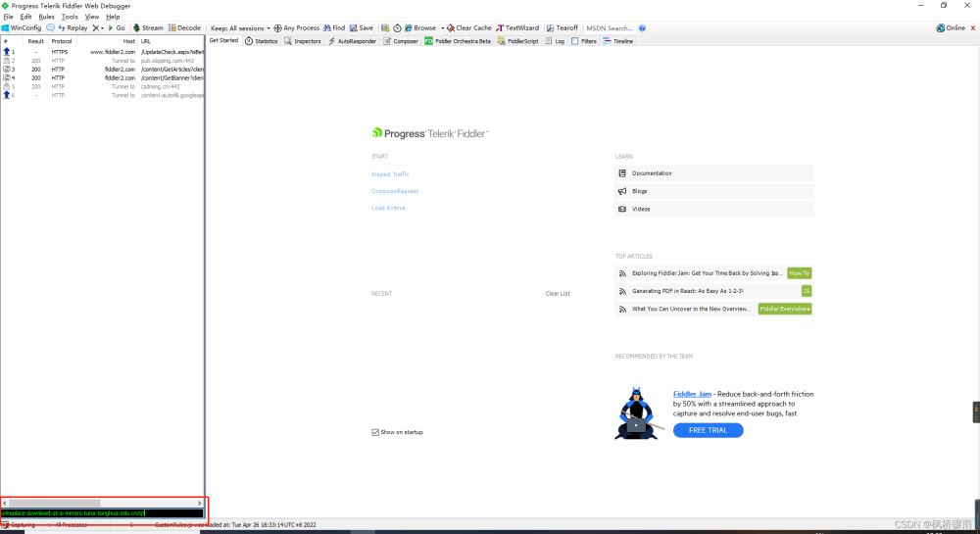Click the Decode toolbar button
The height and width of the screenshot is (534, 980).
click(x=184, y=28)
